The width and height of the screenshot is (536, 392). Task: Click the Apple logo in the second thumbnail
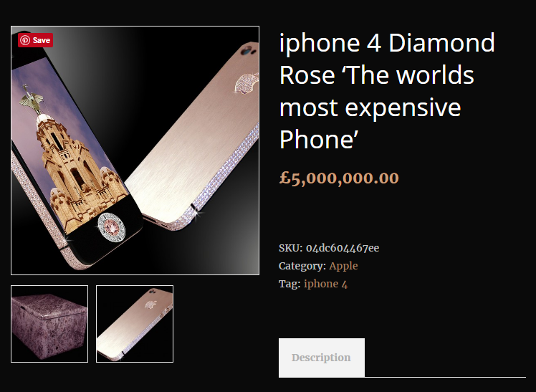click(150, 304)
